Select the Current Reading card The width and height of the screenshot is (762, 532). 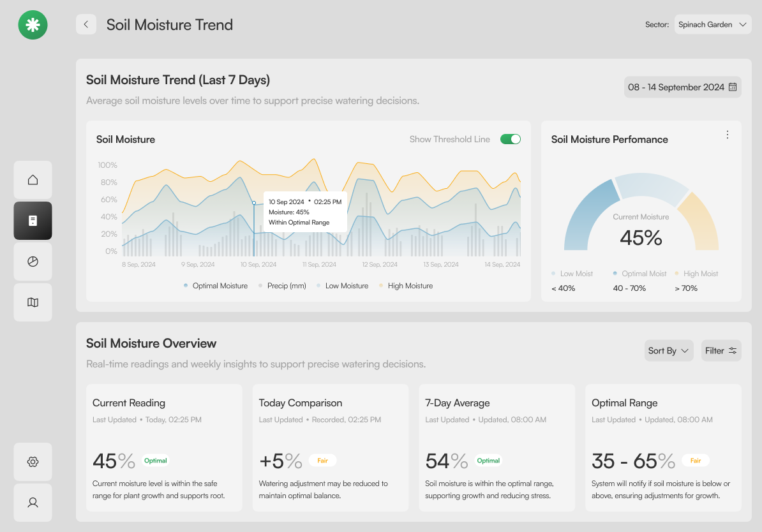click(164, 447)
